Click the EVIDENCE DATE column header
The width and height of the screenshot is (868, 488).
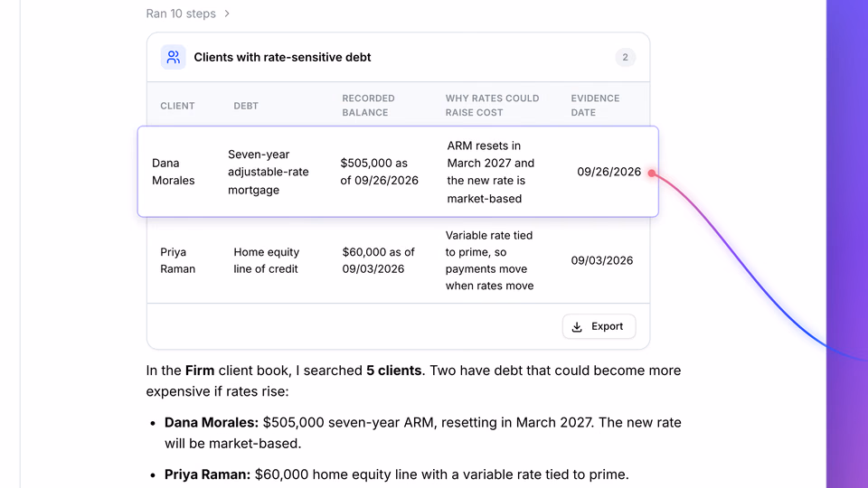[595, 105]
